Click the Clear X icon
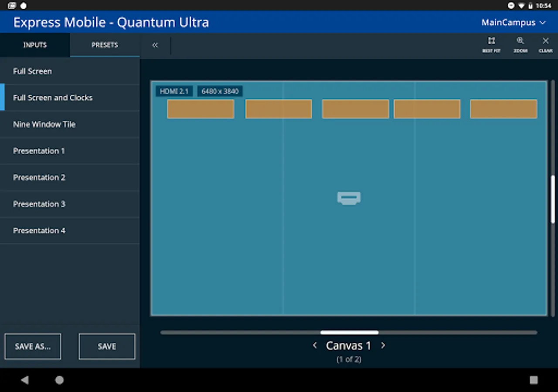The width and height of the screenshot is (558, 392). [545, 41]
